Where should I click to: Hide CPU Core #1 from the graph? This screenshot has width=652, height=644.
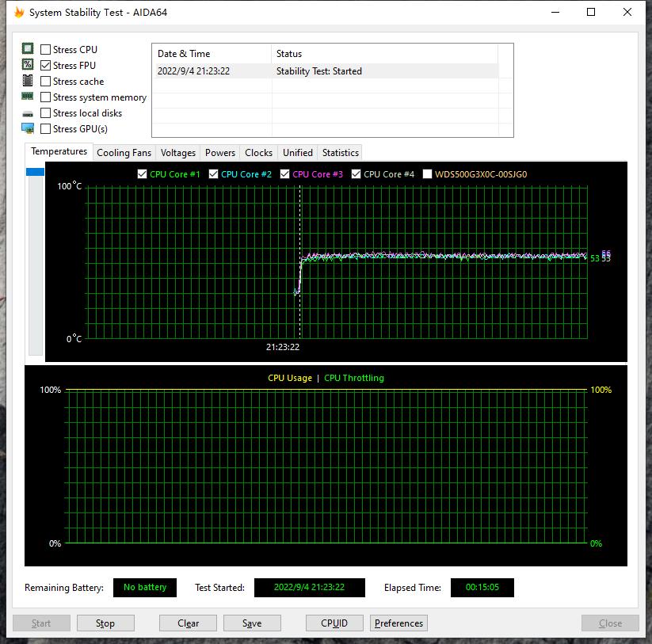point(142,174)
